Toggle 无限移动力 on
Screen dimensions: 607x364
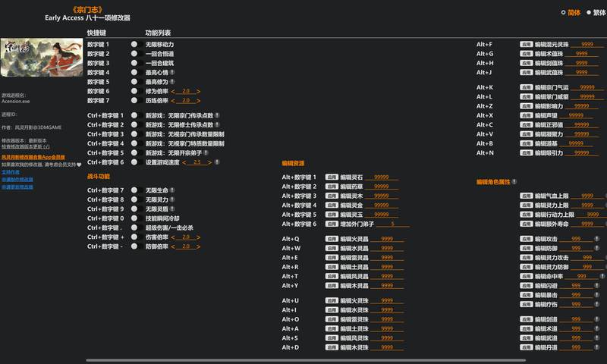[x=134, y=44]
